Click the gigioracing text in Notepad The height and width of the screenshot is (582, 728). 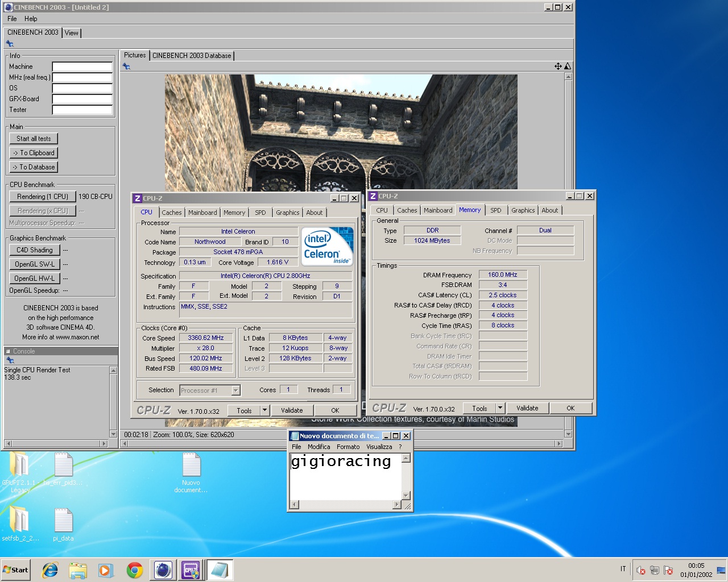tap(341, 462)
